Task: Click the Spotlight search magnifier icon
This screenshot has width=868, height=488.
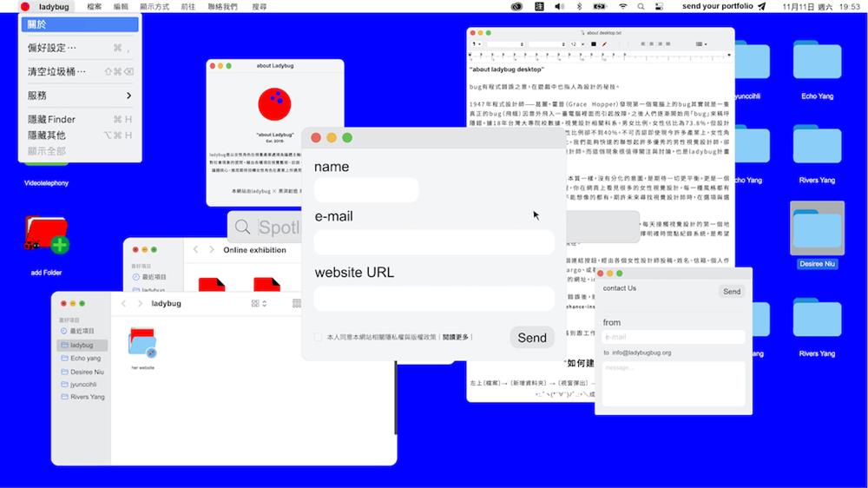Action: (x=242, y=227)
